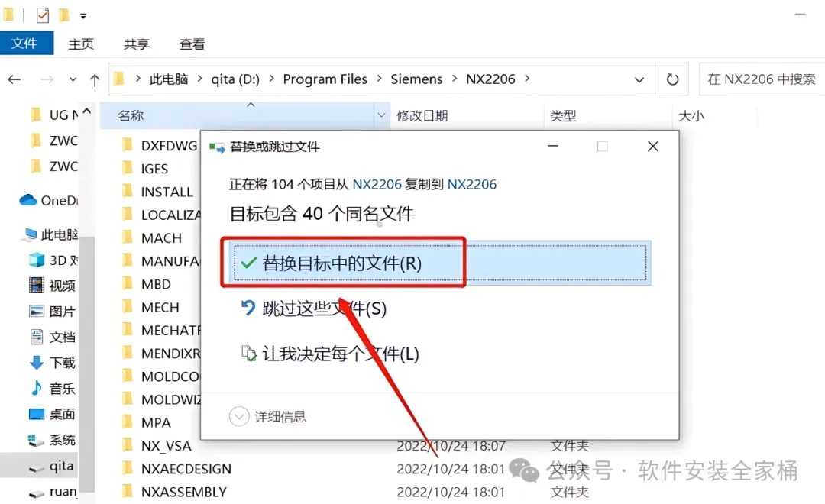Select Siemens in the address path
825x504 pixels.
416,79
